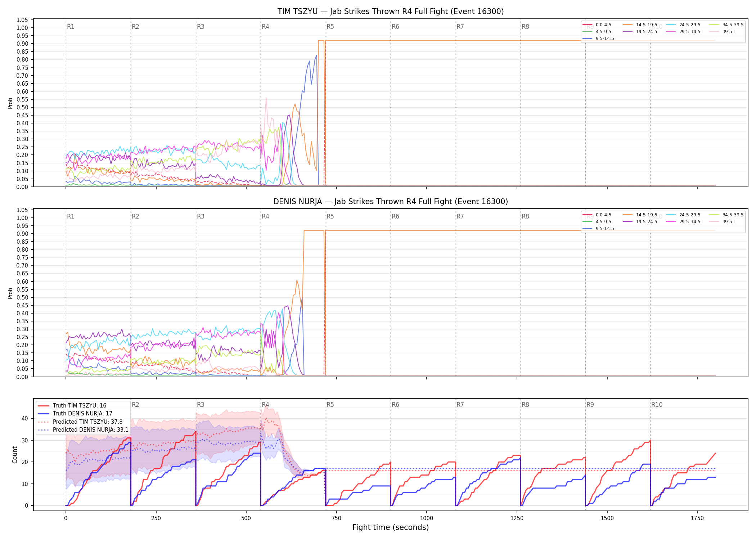756x540 pixels.
Task: Click the 14.5-19.5 legend entry in the DENIS NURJA chart
Action: pyautogui.click(x=640, y=215)
